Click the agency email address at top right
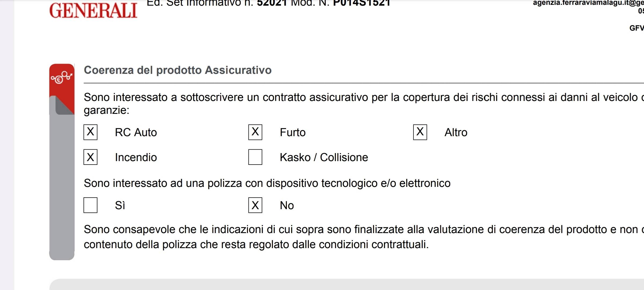The width and height of the screenshot is (644, 290). tap(588, 3)
